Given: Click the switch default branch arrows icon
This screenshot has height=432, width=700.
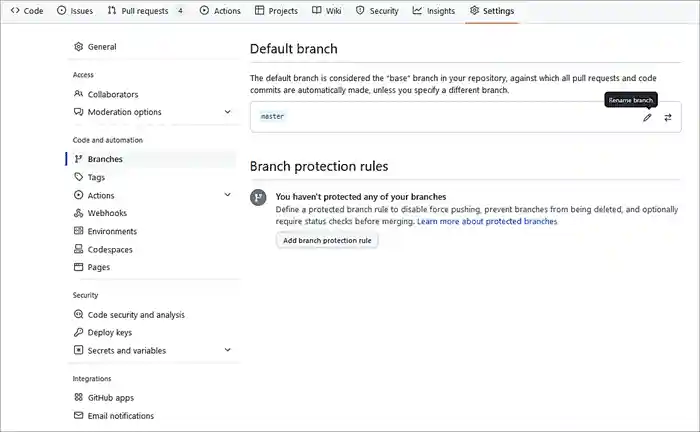Looking at the screenshot, I should 668,117.
